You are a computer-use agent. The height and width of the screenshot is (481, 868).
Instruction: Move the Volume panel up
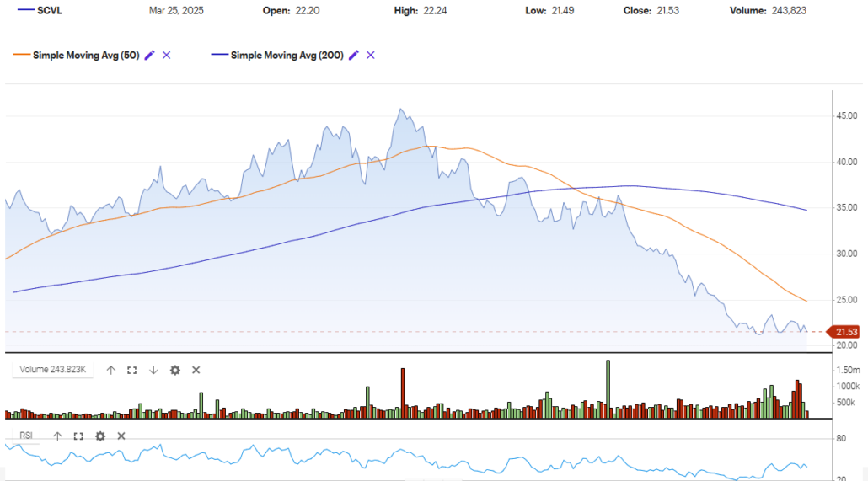click(110, 371)
